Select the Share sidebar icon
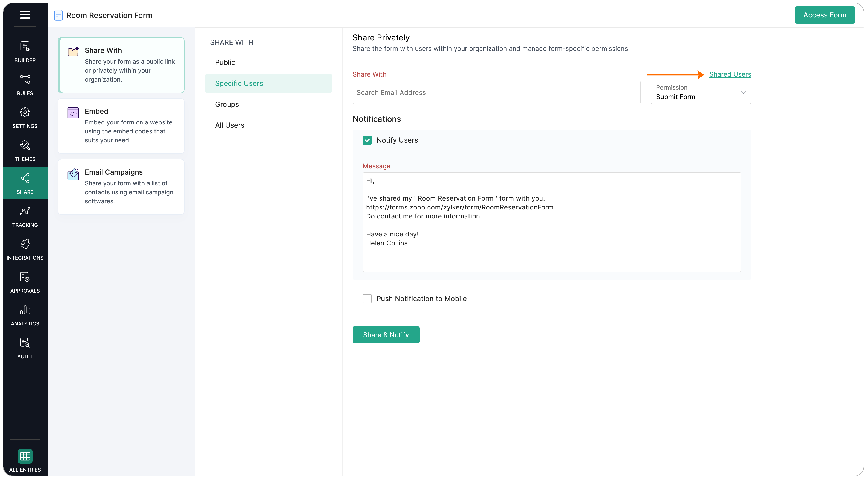This screenshot has height=481, width=868. 25,178
